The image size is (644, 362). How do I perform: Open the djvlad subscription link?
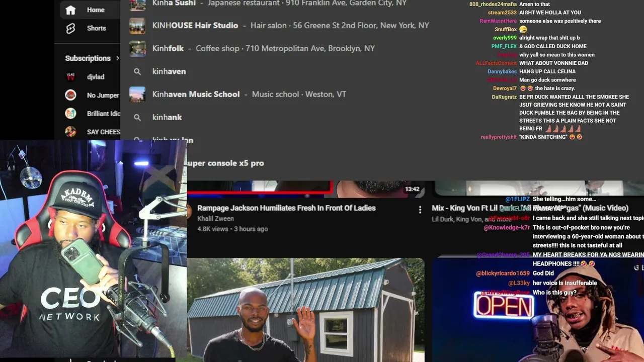96,77
